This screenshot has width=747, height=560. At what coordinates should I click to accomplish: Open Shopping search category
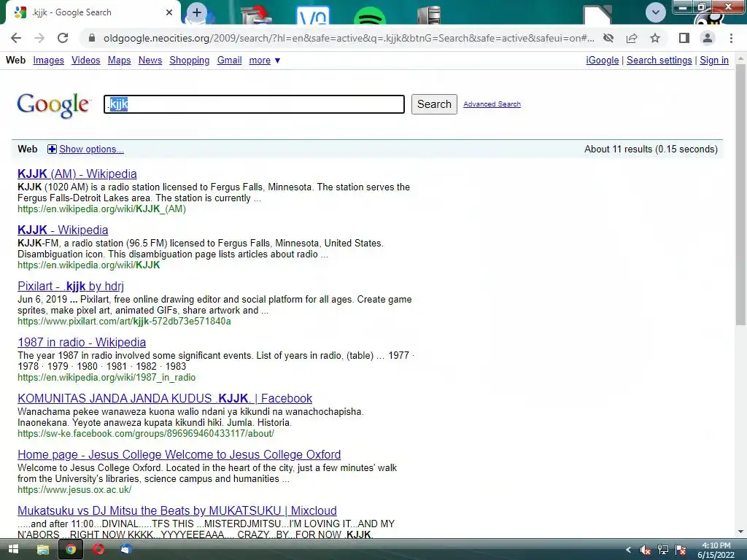(189, 61)
